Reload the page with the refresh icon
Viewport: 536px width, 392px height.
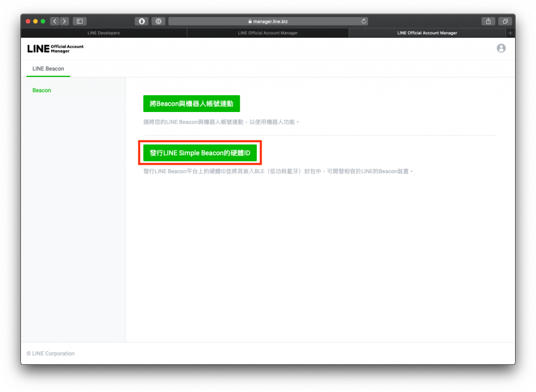coord(364,21)
